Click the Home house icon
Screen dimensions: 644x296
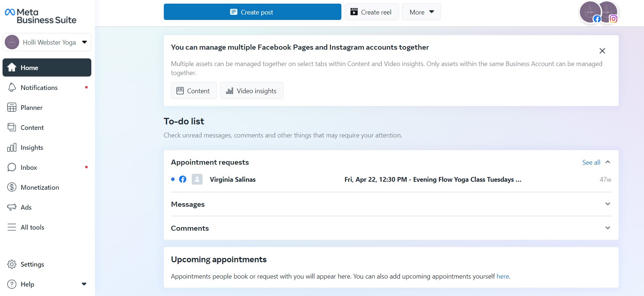coord(12,67)
